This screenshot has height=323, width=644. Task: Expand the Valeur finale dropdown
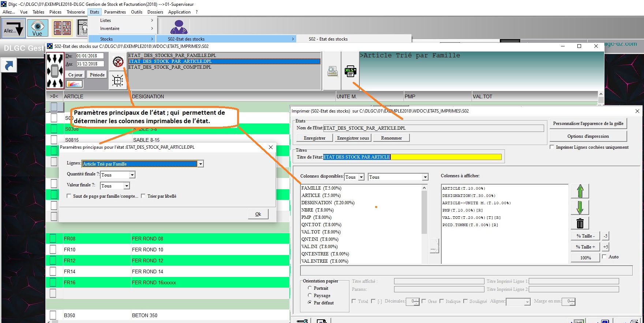pyautogui.click(x=127, y=186)
